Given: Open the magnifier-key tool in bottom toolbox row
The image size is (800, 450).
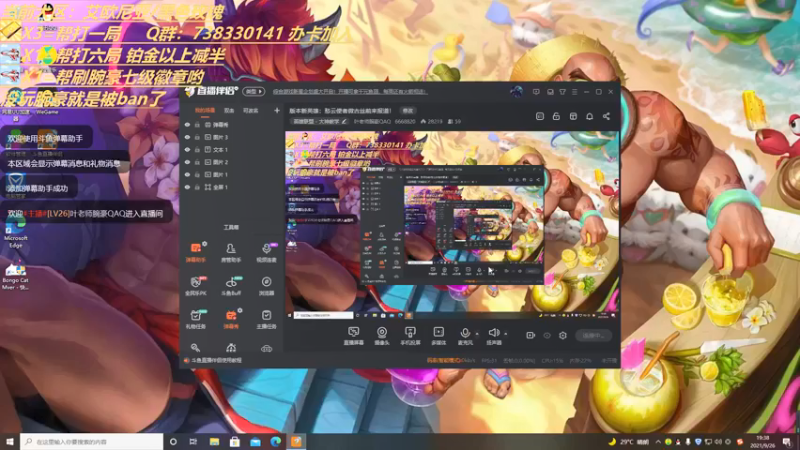Looking at the screenshot, I should (x=195, y=348).
